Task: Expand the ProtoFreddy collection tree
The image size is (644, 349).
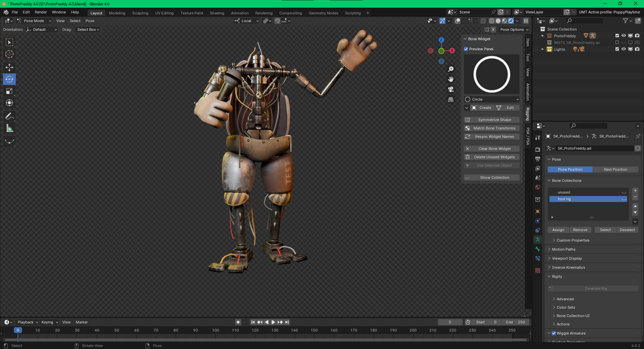Action: [x=543, y=36]
